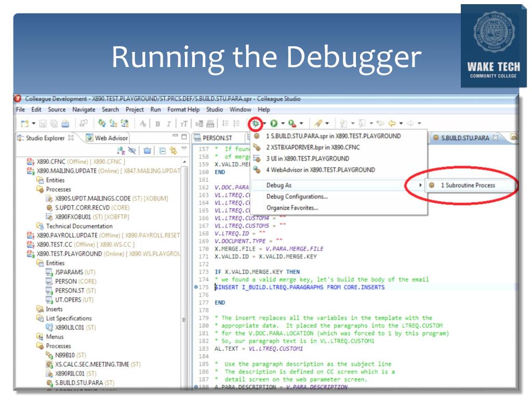Open the Studio Explorer view menu triangle

(x=184, y=149)
